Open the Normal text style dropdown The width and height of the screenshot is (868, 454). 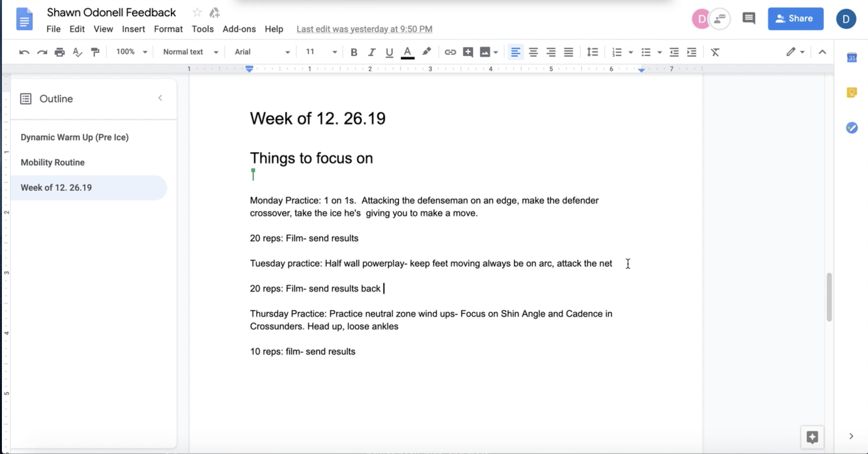190,52
